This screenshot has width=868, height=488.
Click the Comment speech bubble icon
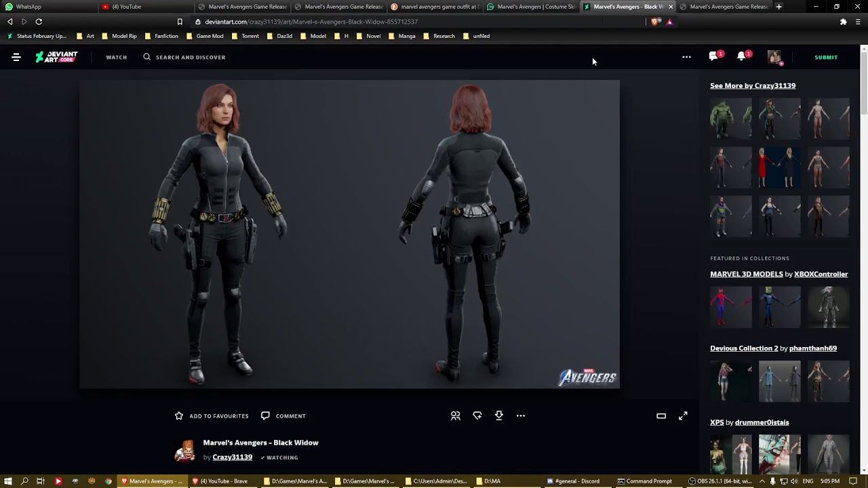(265, 415)
